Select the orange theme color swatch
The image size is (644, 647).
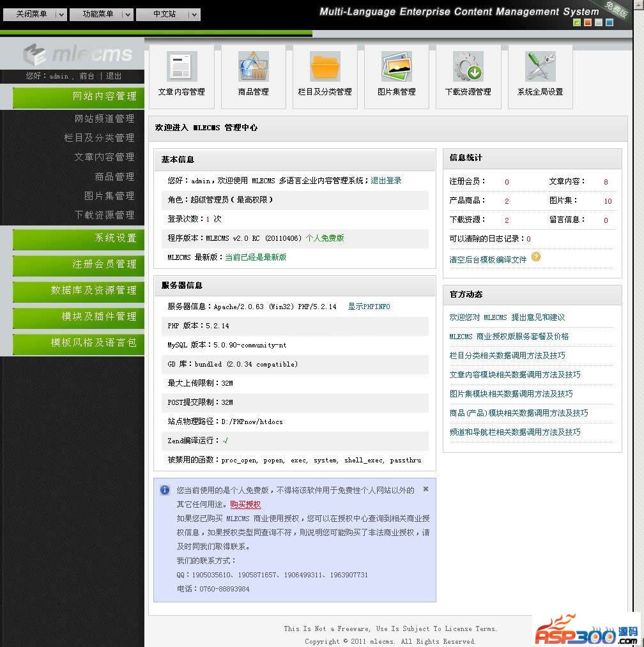click(x=588, y=23)
